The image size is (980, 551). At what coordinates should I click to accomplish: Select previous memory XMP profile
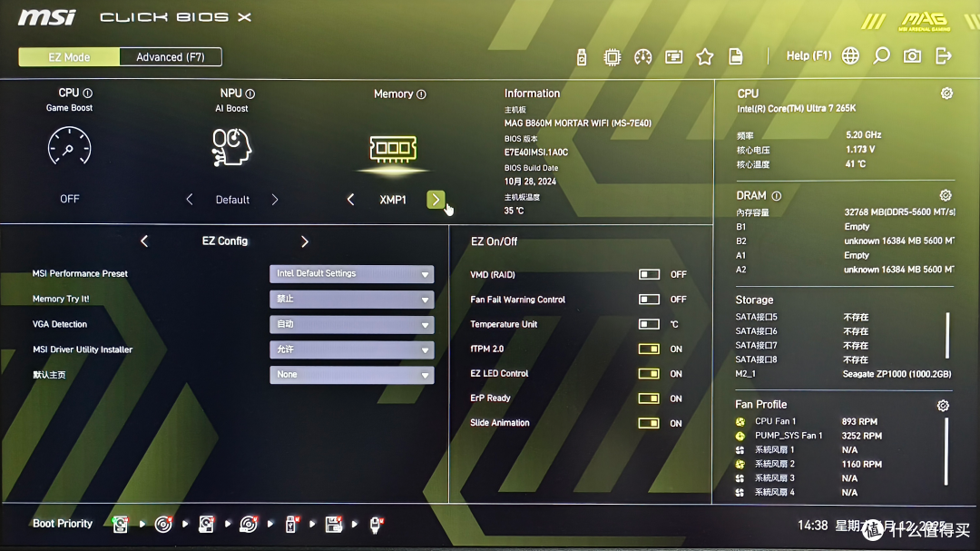click(350, 200)
